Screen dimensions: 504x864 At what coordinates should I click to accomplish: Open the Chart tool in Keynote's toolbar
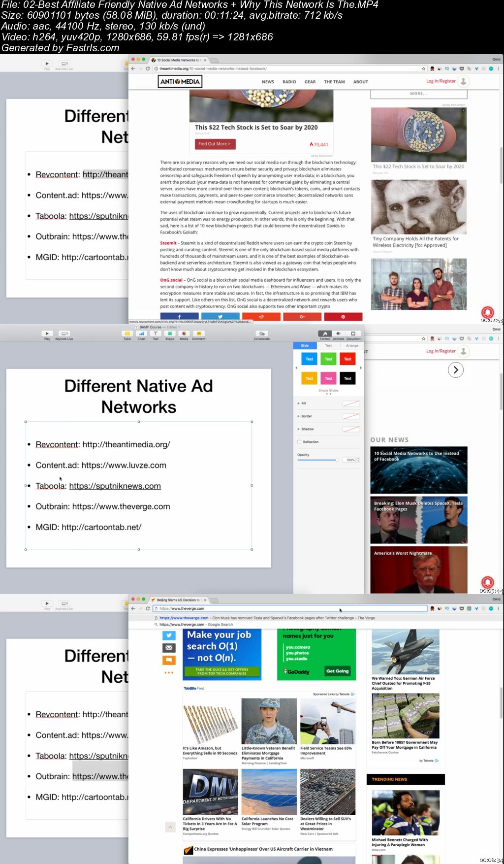(141, 333)
